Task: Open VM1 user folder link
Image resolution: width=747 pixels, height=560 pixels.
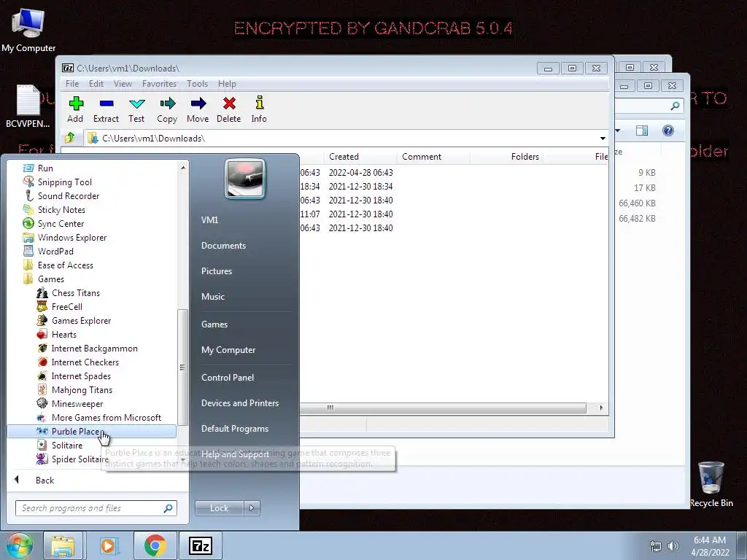Action: (209, 219)
